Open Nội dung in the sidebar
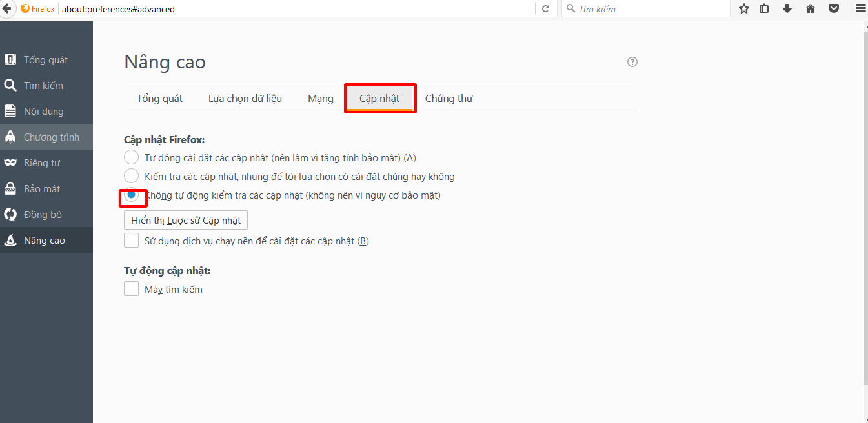The height and width of the screenshot is (423, 868). (46, 111)
